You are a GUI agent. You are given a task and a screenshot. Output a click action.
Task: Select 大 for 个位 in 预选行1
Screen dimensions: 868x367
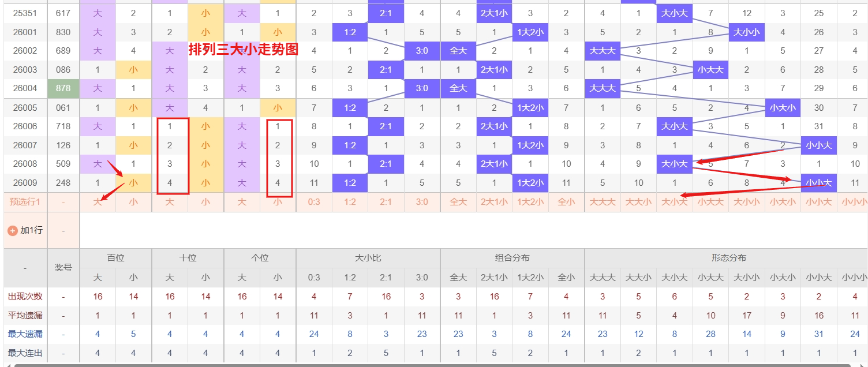pyautogui.click(x=242, y=202)
